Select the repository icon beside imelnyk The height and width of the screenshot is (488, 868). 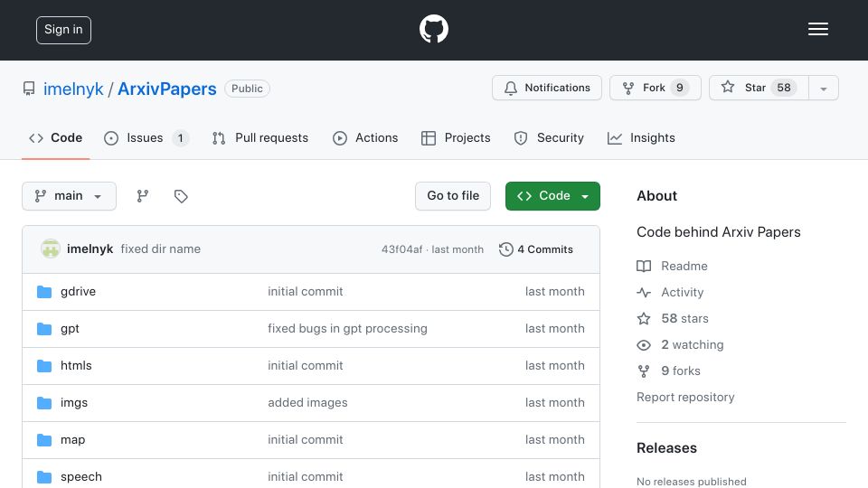click(29, 89)
